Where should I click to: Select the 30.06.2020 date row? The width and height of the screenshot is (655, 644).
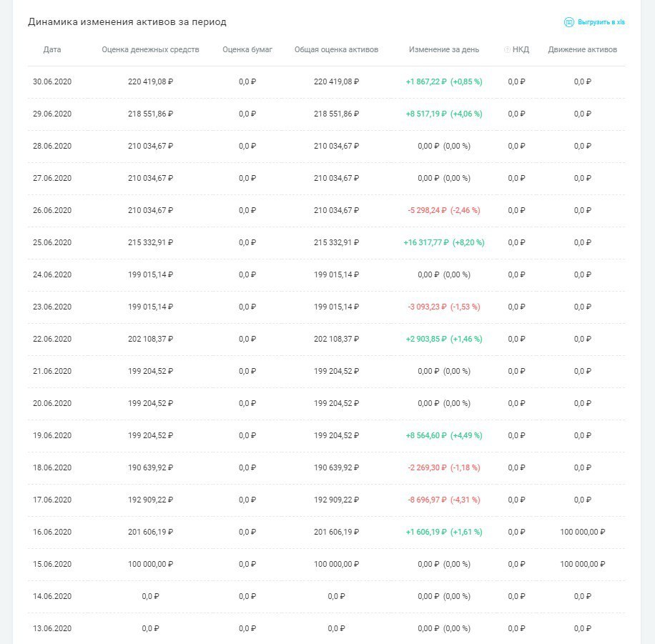click(x=52, y=81)
